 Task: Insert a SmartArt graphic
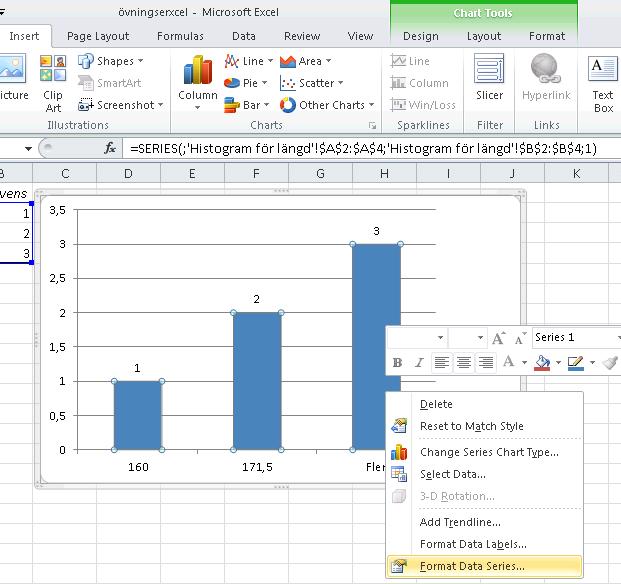109,83
